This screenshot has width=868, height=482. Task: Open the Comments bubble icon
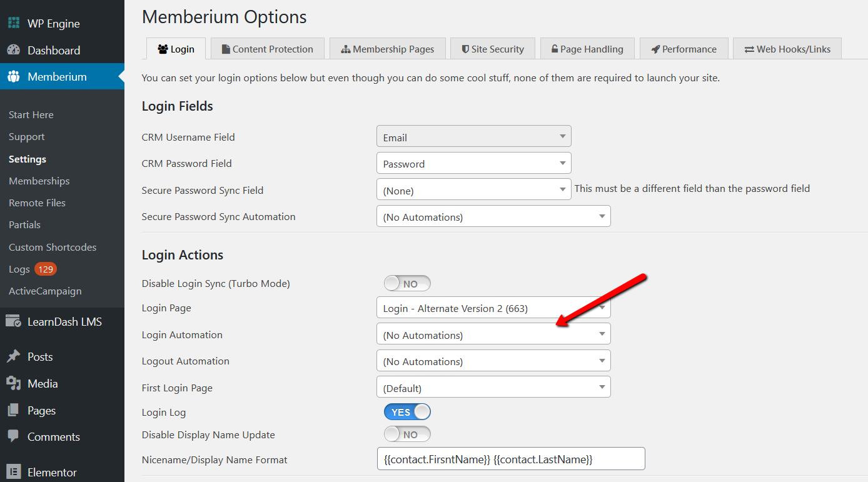pyautogui.click(x=13, y=436)
